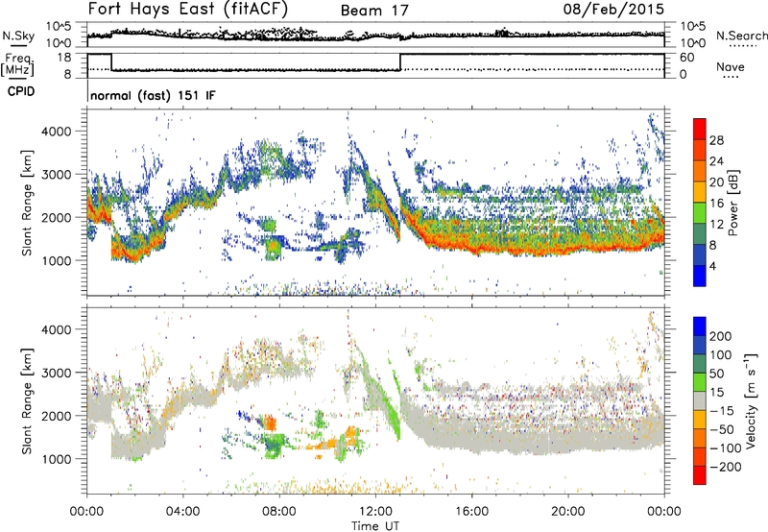Click the 'N.Search' legend label
This screenshot has height=532, width=768.
tap(741, 36)
